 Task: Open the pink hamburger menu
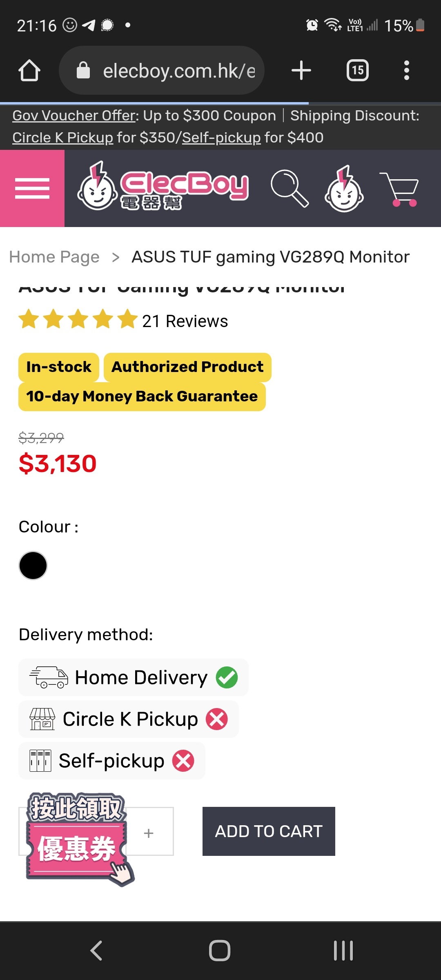(x=32, y=188)
